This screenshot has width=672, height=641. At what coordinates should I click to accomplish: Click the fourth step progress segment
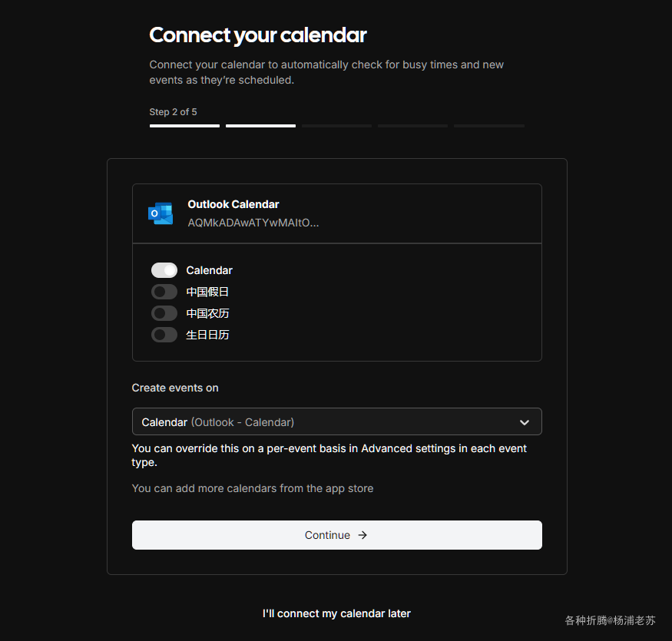tap(412, 126)
